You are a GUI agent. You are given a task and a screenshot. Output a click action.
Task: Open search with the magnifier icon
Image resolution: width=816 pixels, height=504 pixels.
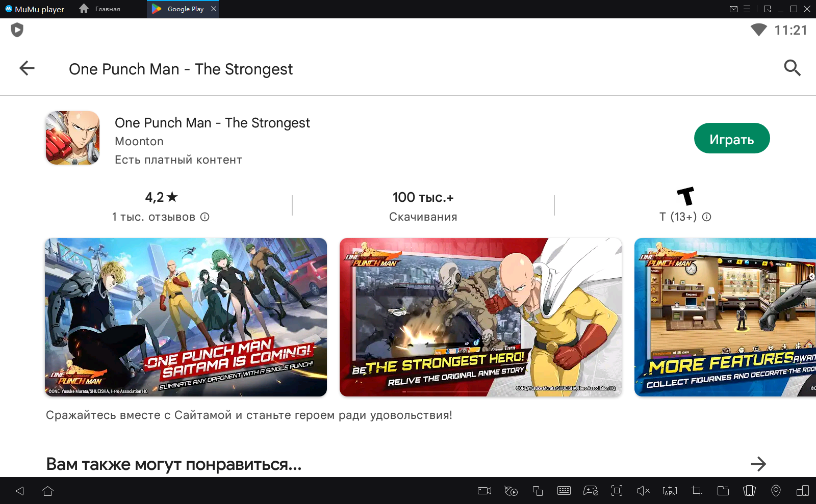pos(792,68)
